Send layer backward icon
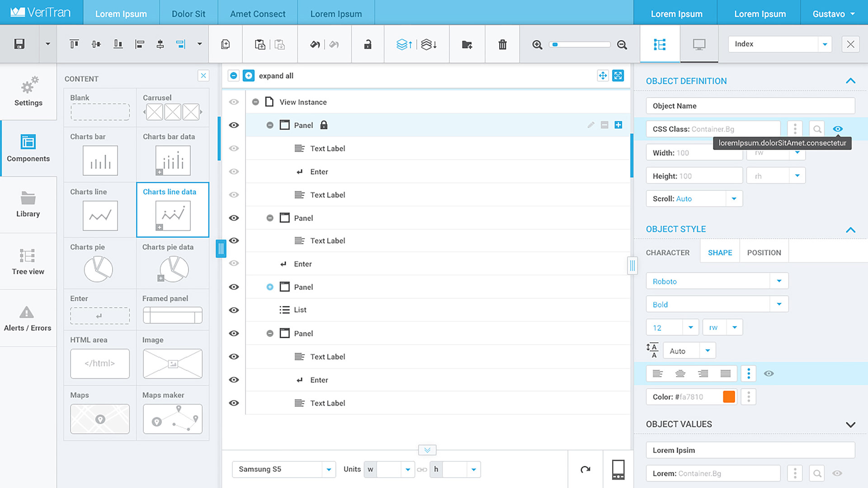Viewport: 868px width, 488px height. click(x=429, y=44)
